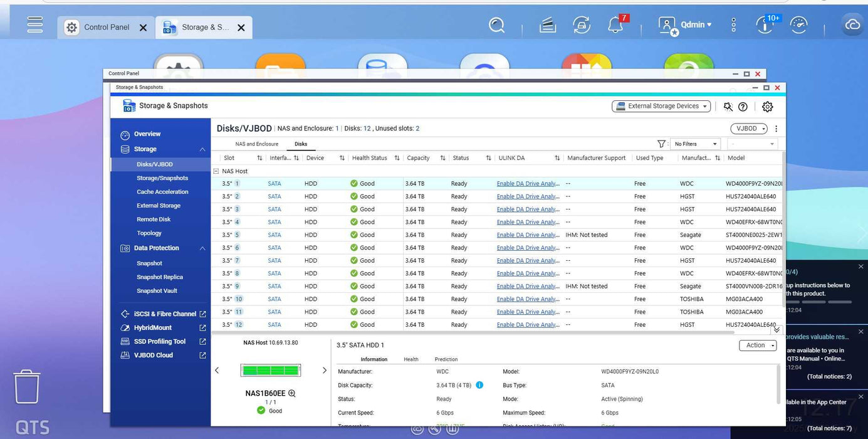Open the empty dropdown right of No Filters

click(751, 144)
